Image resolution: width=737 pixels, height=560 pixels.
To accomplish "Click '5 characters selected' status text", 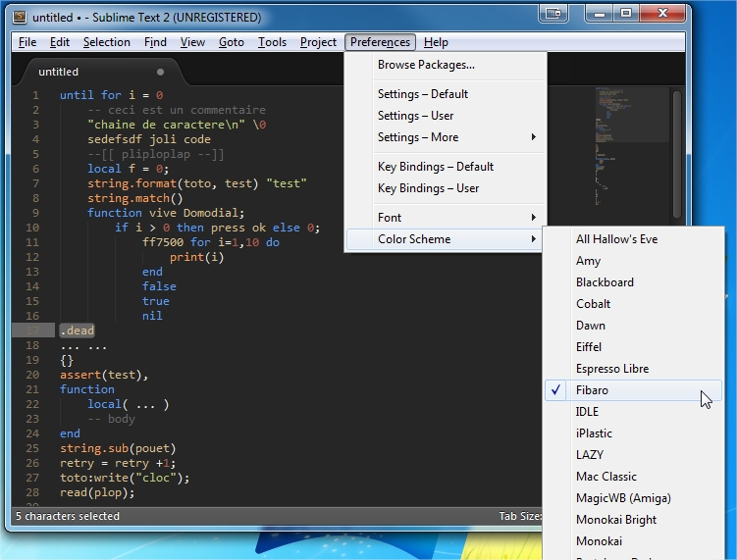I will pyautogui.click(x=68, y=516).
